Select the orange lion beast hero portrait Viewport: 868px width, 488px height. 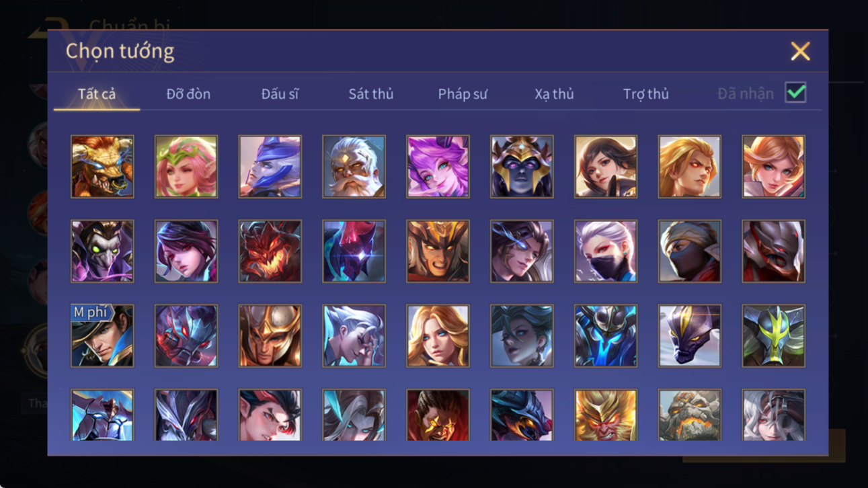coord(102,167)
